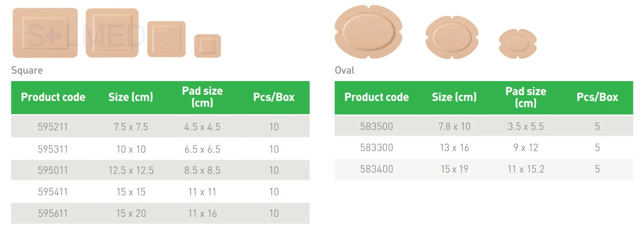
Task: Click the third square dressing image
Action: click(166, 39)
